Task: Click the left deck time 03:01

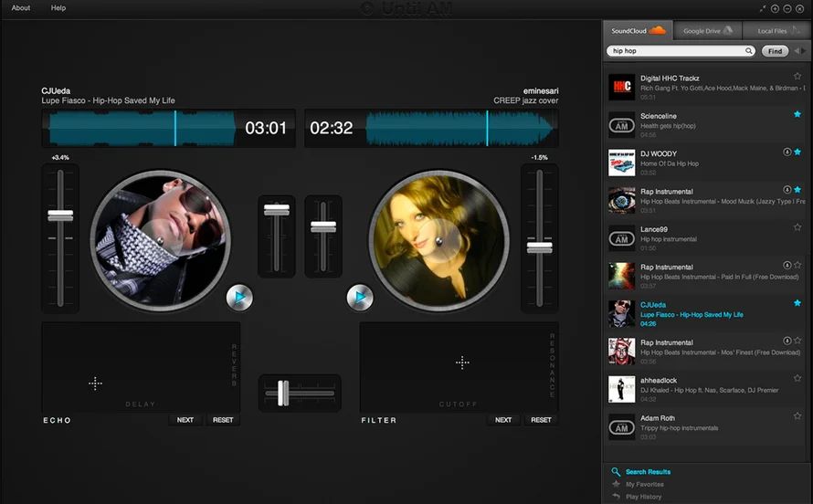Action: pos(266,128)
